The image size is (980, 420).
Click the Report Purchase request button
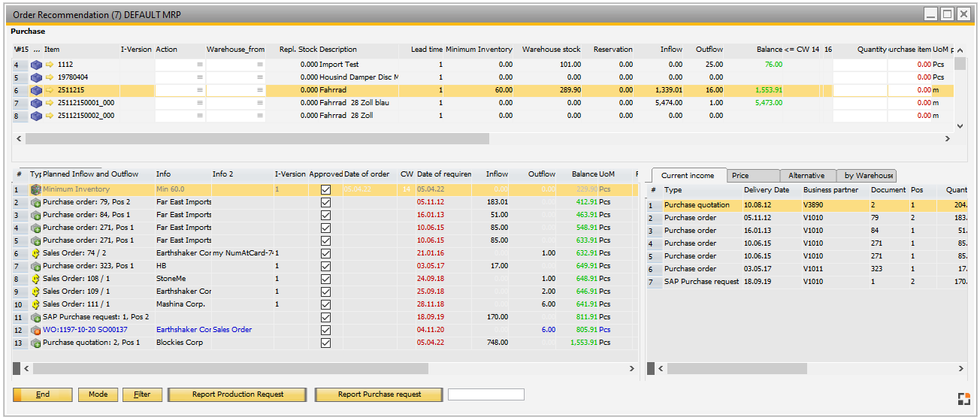coord(379,394)
